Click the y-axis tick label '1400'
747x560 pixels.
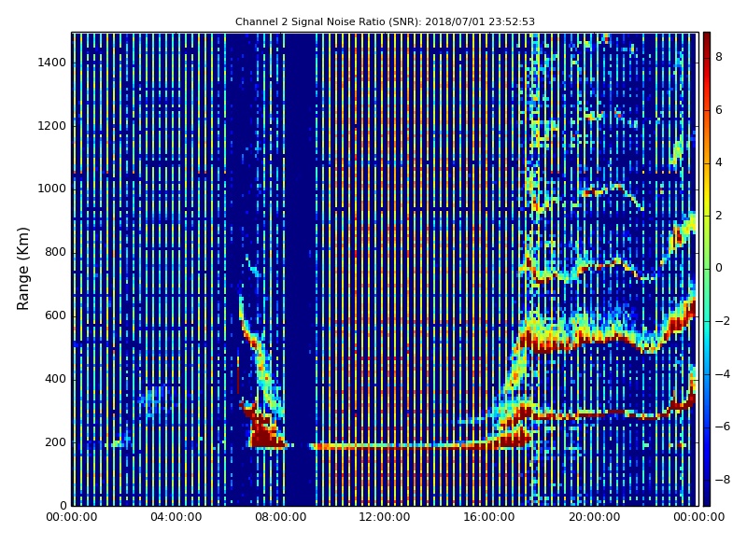tap(52, 63)
